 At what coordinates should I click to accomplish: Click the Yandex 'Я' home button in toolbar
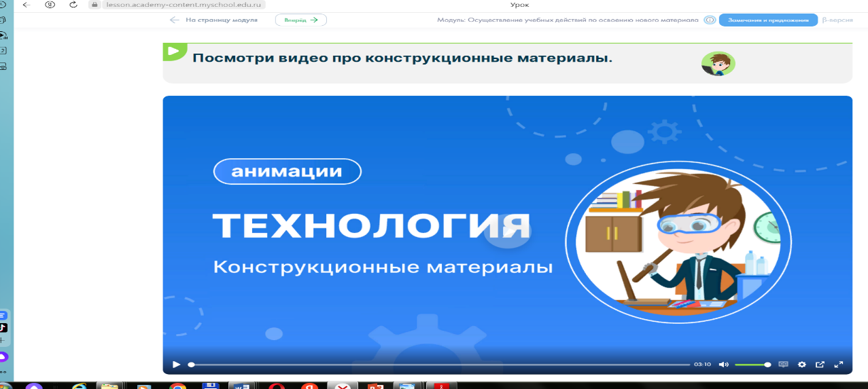[x=50, y=4]
